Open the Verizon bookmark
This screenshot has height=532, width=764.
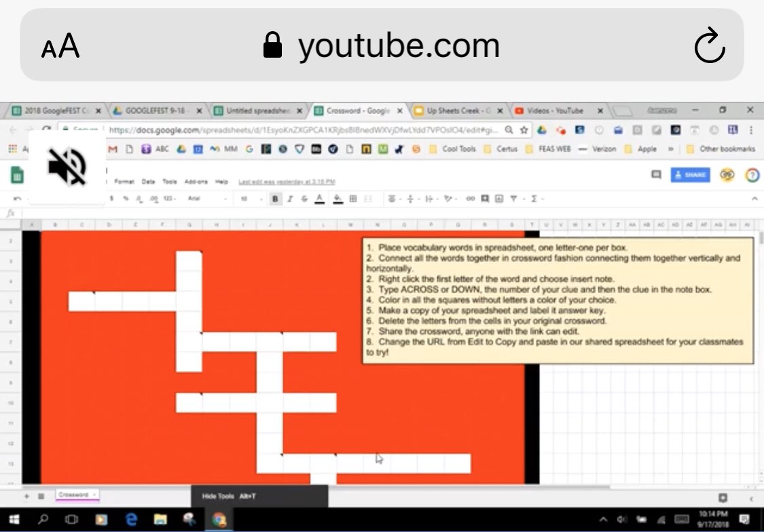598,149
